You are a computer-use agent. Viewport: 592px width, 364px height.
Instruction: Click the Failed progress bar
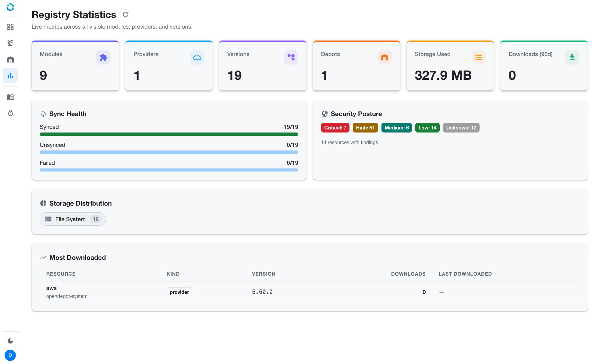(169, 170)
